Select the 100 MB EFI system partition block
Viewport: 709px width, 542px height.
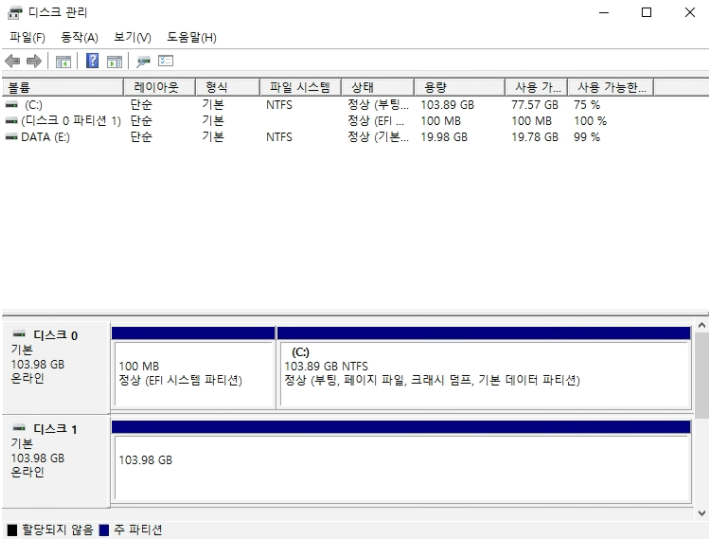[x=194, y=368]
